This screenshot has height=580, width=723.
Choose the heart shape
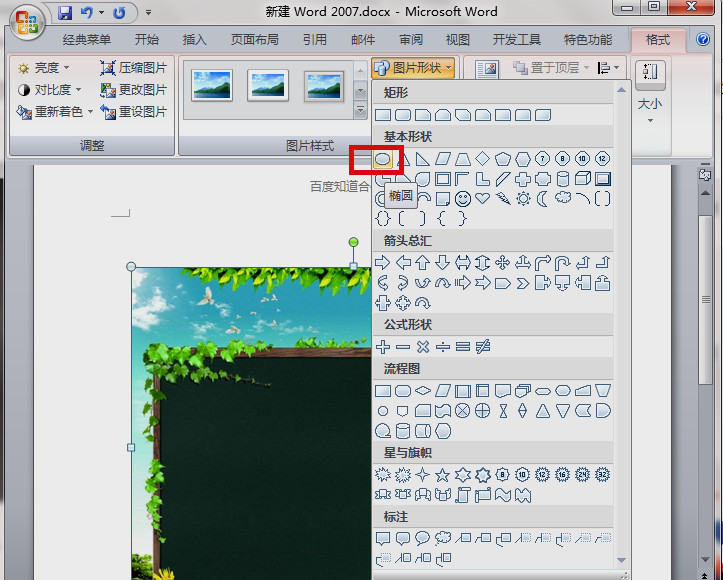482,199
